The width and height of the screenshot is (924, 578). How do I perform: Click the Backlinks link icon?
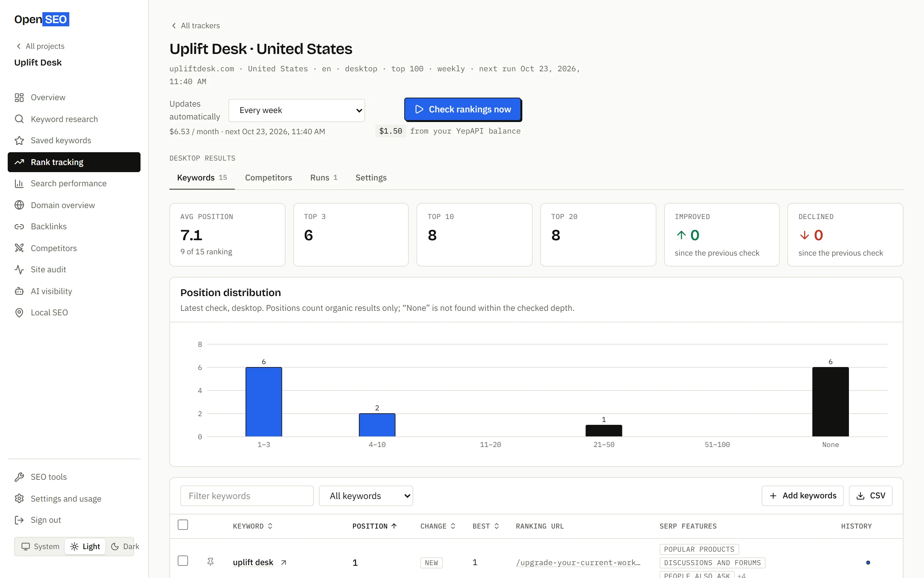(x=19, y=227)
